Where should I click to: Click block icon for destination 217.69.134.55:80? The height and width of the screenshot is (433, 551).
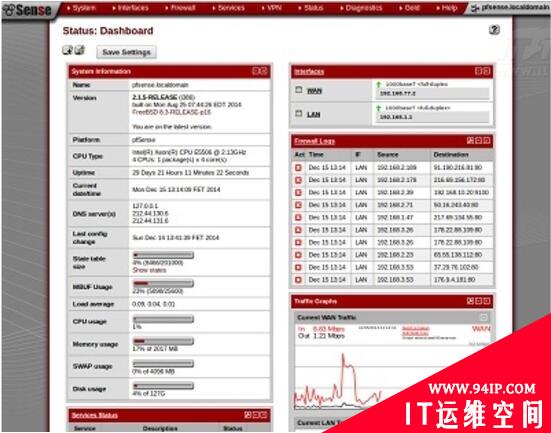[298, 218]
